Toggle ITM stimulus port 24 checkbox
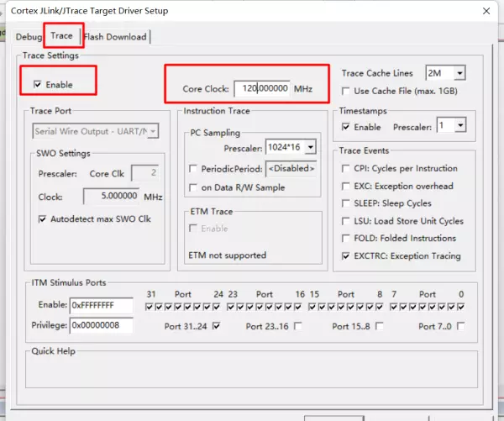 coord(217,307)
